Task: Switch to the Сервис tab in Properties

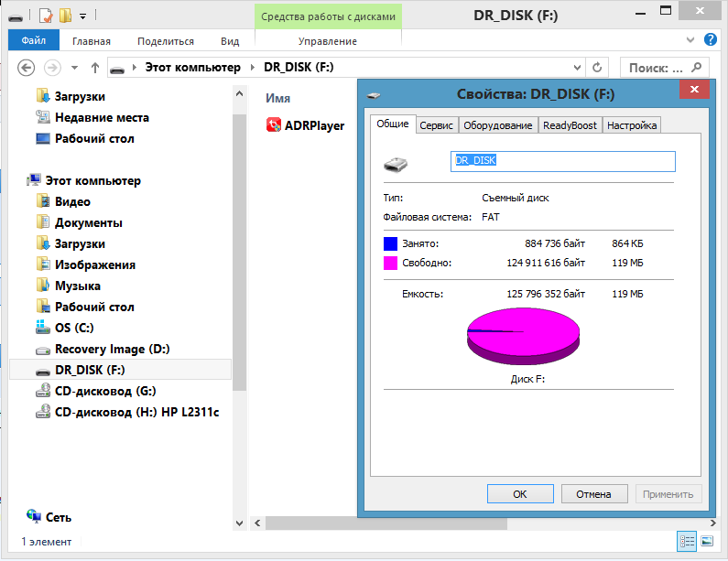Action: pyautogui.click(x=436, y=125)
